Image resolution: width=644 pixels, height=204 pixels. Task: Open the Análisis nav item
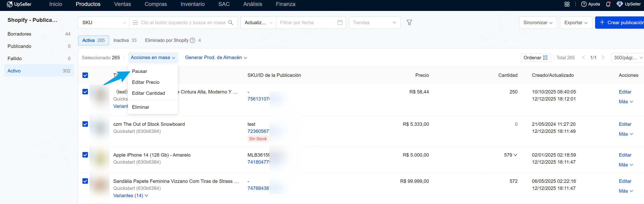tap(253, 4)
